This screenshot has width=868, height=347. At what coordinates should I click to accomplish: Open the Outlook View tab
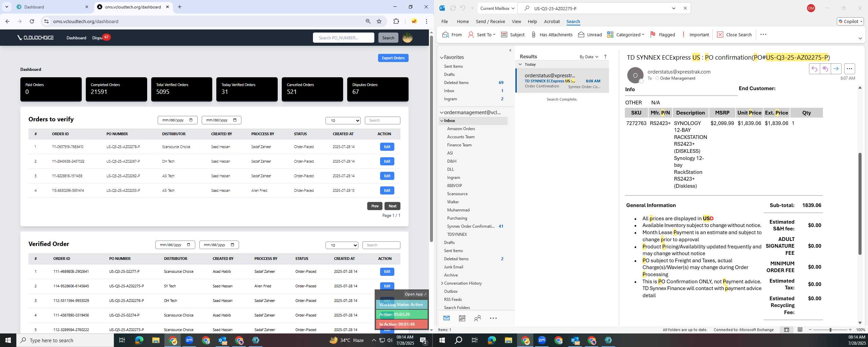(x=516, y=21)
